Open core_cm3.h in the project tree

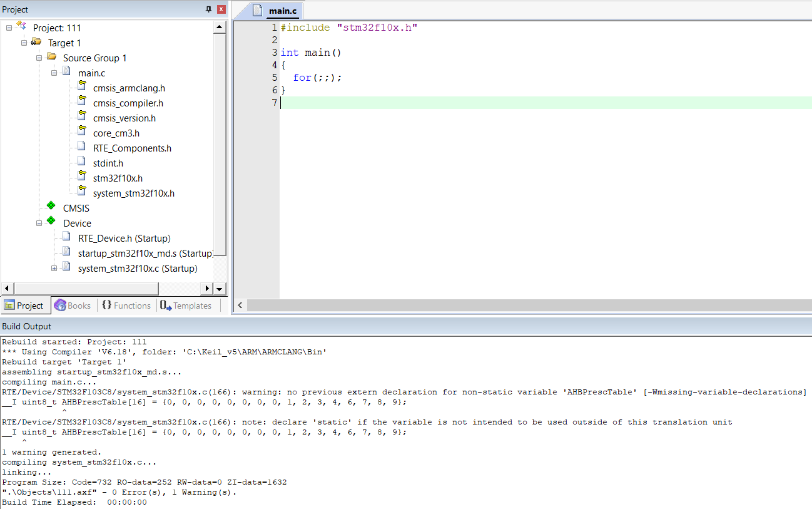pos(116,133)
